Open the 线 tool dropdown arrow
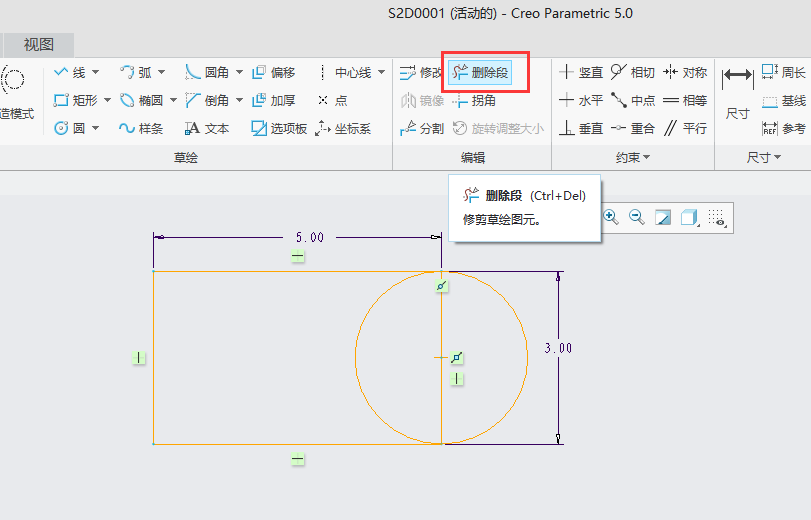Screen dimensions: 811x520 (x=95, y=72)
